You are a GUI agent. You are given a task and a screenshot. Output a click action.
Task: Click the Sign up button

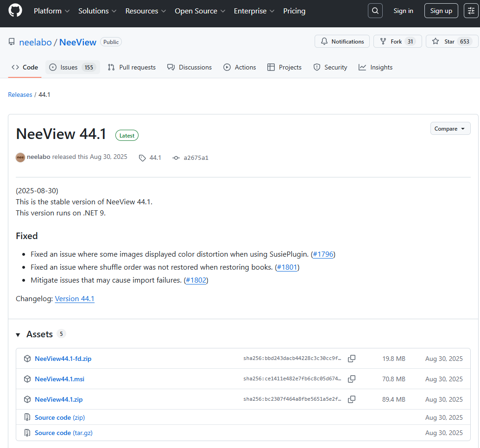pyautogui.click(x=441, y=11)
